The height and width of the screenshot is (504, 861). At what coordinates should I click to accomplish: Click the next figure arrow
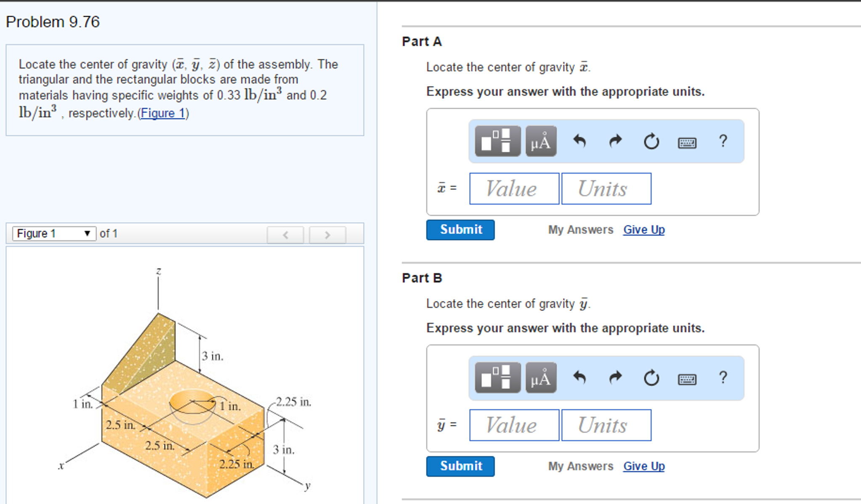[x=327, y=235]
